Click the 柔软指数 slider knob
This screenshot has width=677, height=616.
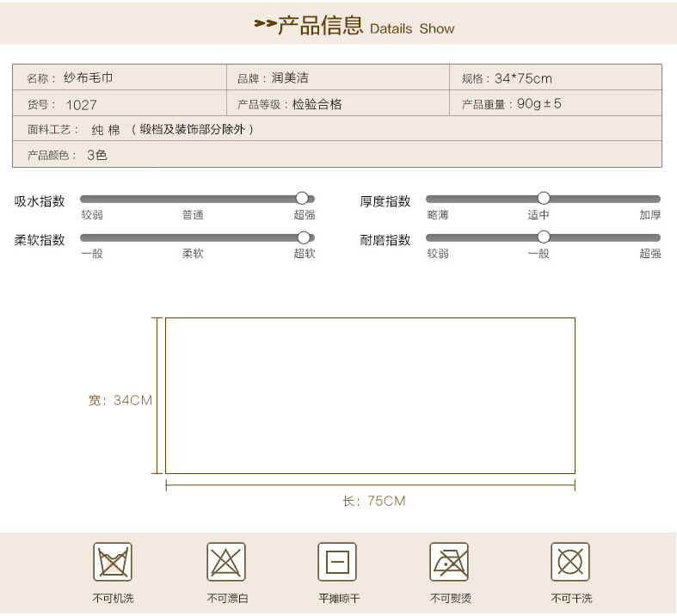(x=304, y=237)
